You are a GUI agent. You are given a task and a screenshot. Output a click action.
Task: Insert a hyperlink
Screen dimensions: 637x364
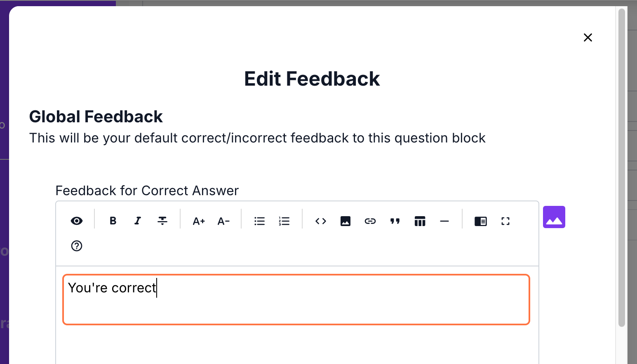click(x=370, y=221)
